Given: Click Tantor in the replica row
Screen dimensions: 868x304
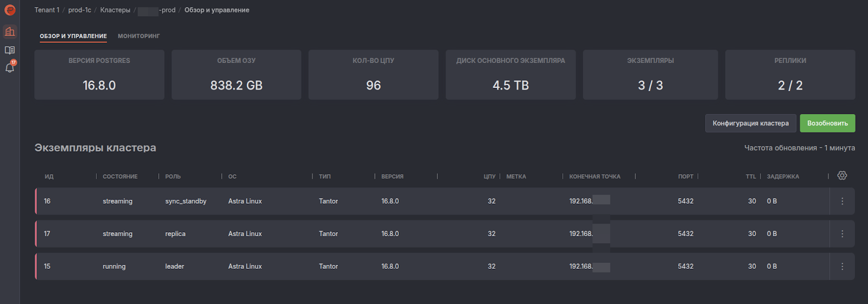Looking at the screenshot, I should [328, 234].
